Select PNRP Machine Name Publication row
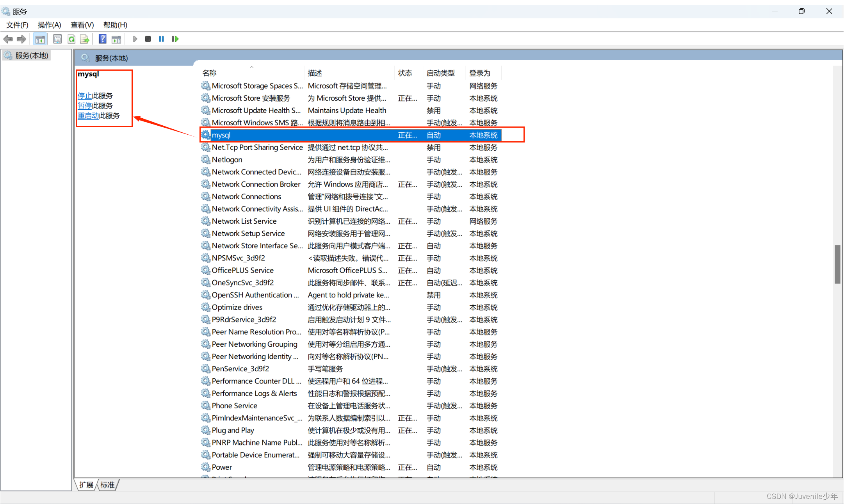Viewport: 844px width, 504px height. (351, 442)
